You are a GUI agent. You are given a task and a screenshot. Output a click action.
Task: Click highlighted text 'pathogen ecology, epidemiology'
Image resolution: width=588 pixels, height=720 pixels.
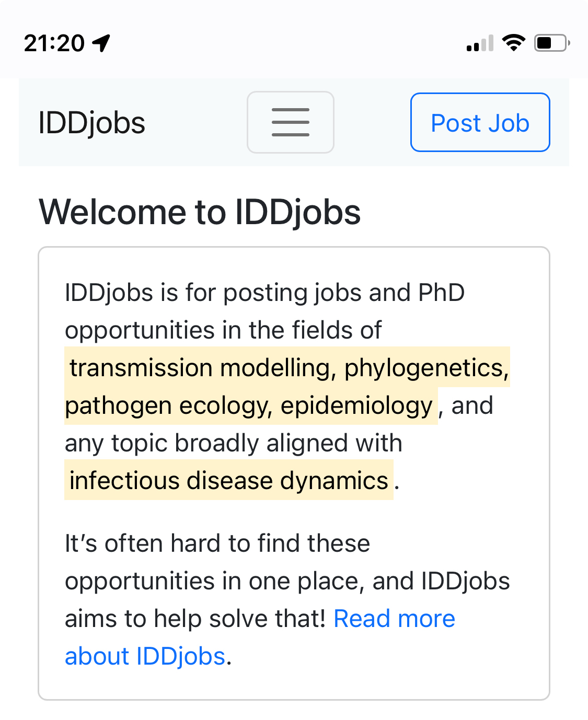[250, 406]
